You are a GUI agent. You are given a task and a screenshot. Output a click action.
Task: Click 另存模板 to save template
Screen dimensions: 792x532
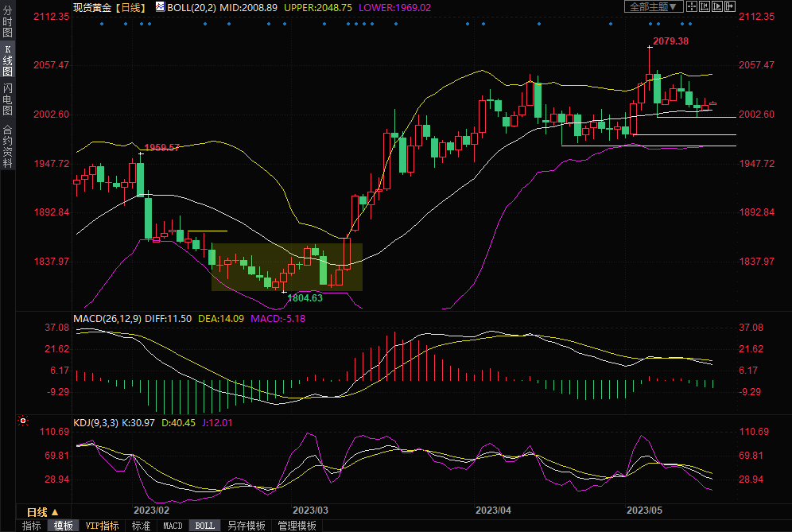click(247, 526)
